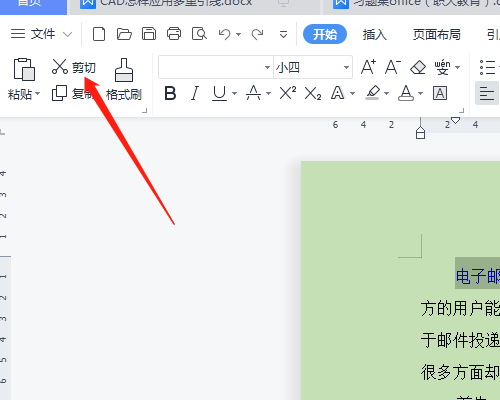Align text left
The height and width of the screenshot is (400, 500).
pos(487,93)
